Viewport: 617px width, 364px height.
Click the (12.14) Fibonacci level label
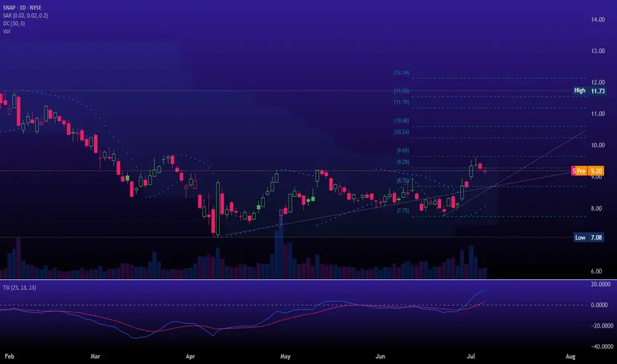click(x=401, y=72)
